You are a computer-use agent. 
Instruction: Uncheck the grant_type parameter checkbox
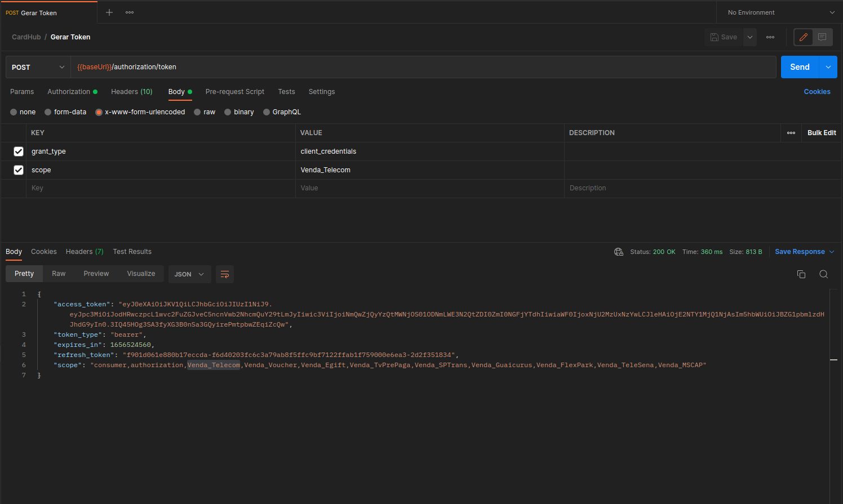(x=19, y=151)
